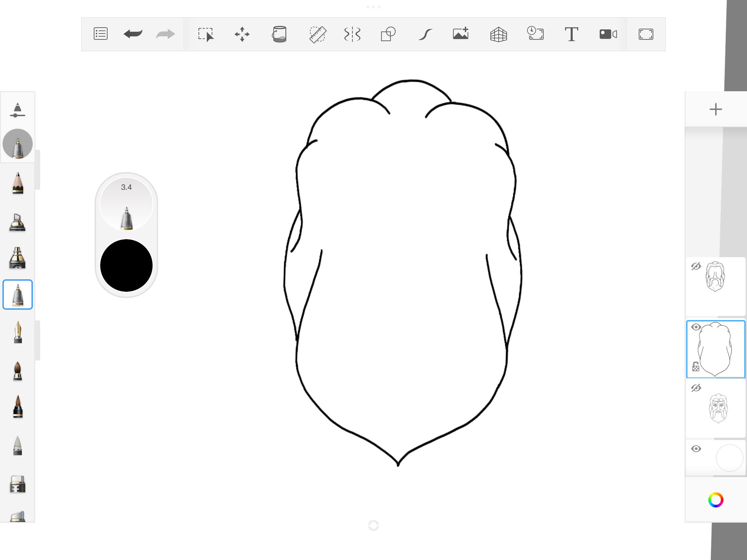The height and width of the screenshot is (560, 747).
Task: Expand the brush size puck showing 3.4
Action: pos(126,204)
